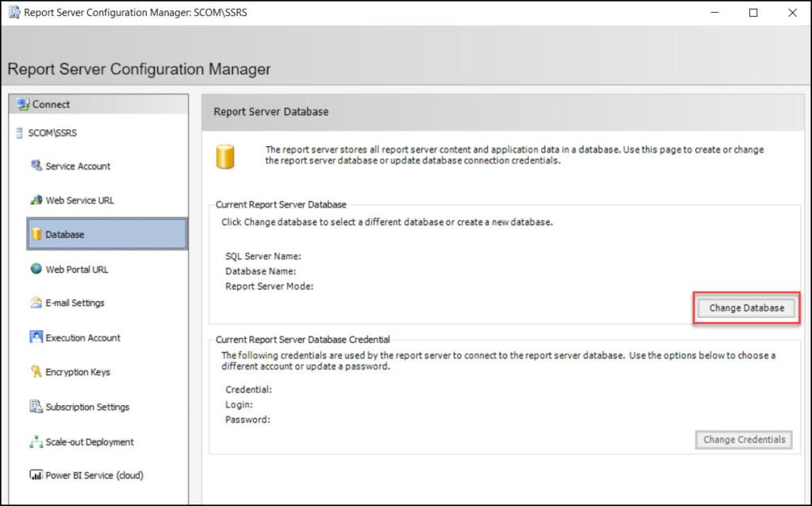Minimize the Configuration Manager window
The image size is (812, 506).
click(x=714, y=13)
